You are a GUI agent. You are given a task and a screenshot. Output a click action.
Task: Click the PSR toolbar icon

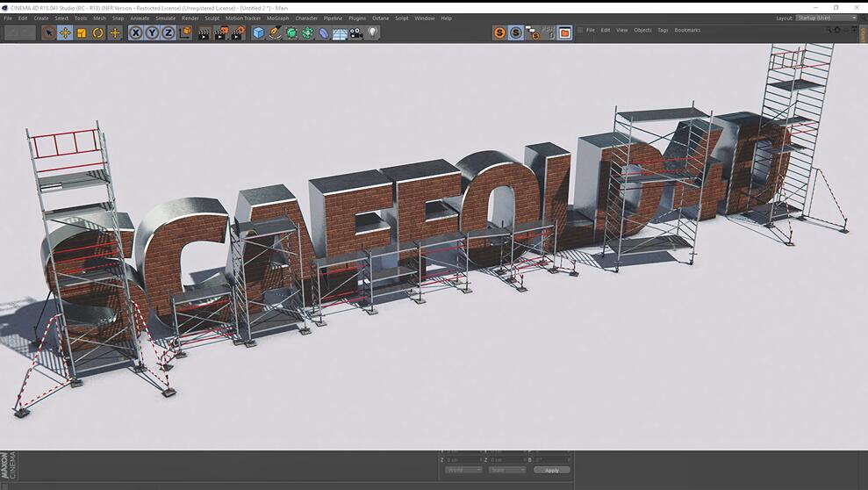coord(549,32)
